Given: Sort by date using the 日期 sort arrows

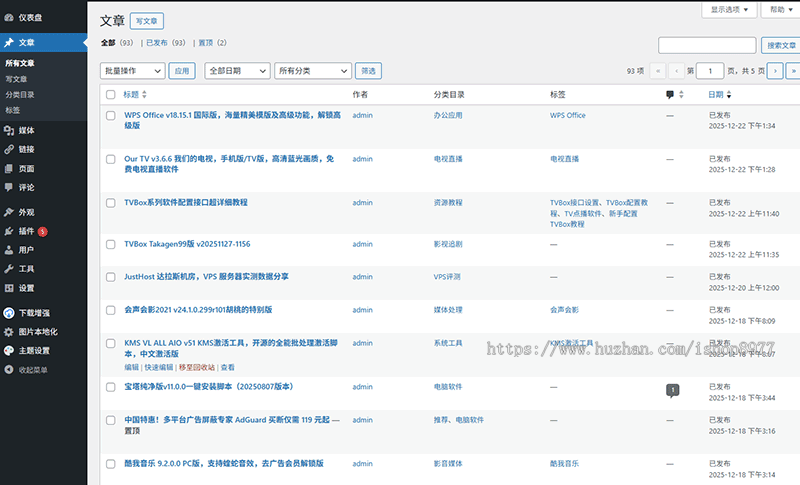Looking at the screenshot, I should pos(729,94).
